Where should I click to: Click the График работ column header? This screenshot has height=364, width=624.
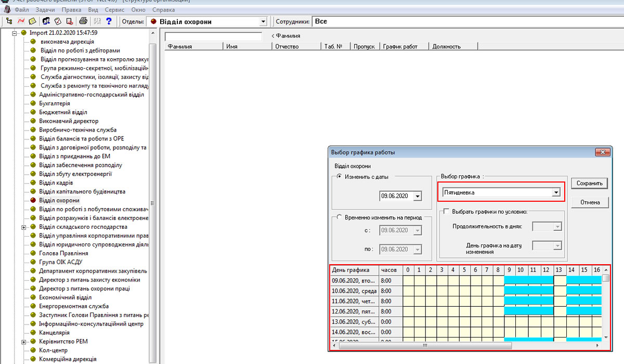405,46
